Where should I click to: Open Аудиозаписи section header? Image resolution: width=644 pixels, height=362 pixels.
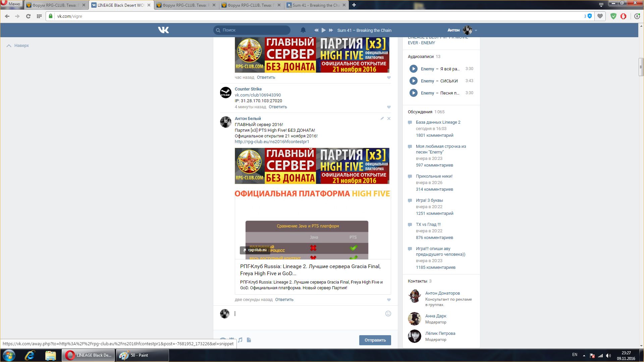point(421,57)
